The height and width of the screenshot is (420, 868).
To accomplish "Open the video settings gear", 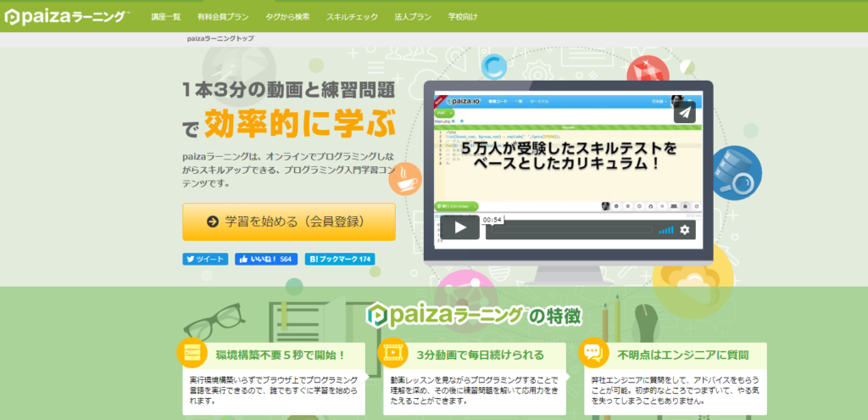I will pos(685,229).
